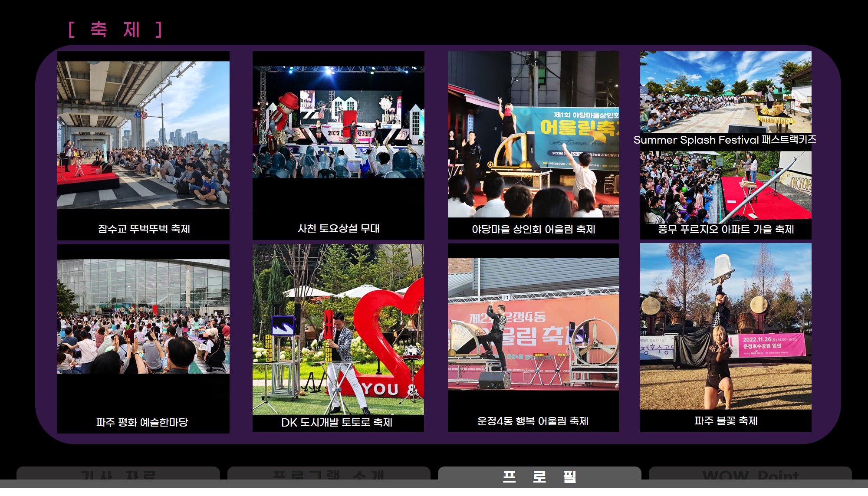Click the 운정4동 행복 어울림 축제 caption
The height and width of the screenshot is (496, 868).
(533, 421)
